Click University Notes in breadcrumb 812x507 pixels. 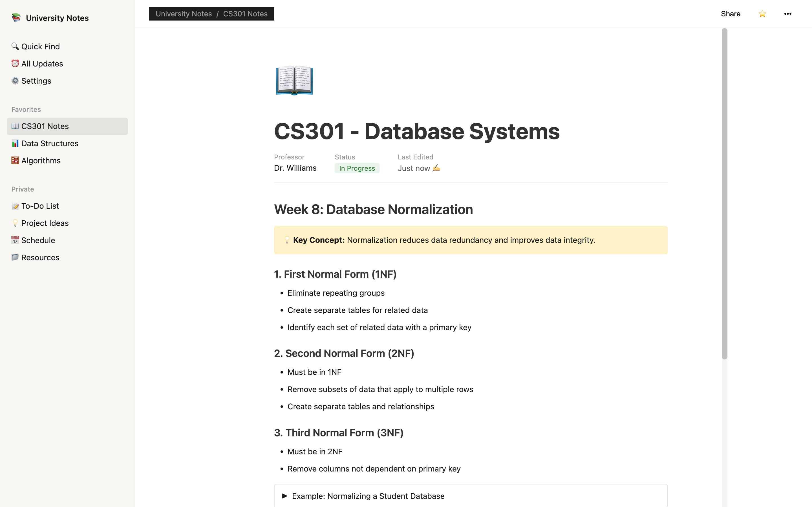[x=184, y=14]
